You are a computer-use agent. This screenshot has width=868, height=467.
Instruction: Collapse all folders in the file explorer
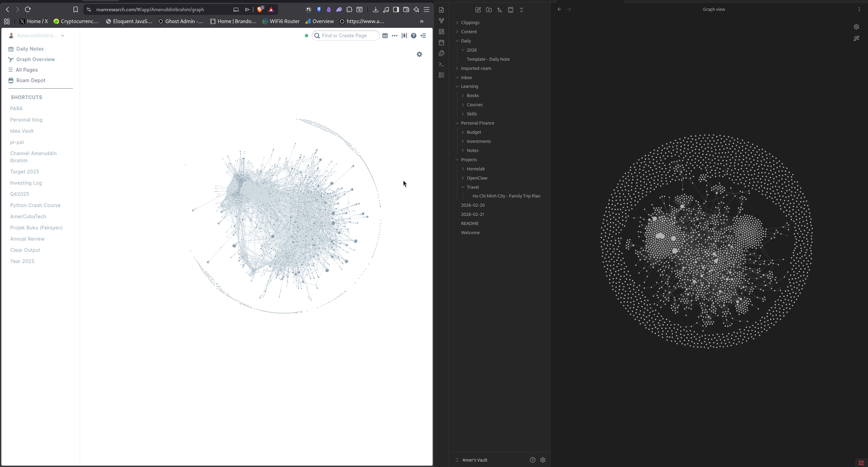point(521,10)
